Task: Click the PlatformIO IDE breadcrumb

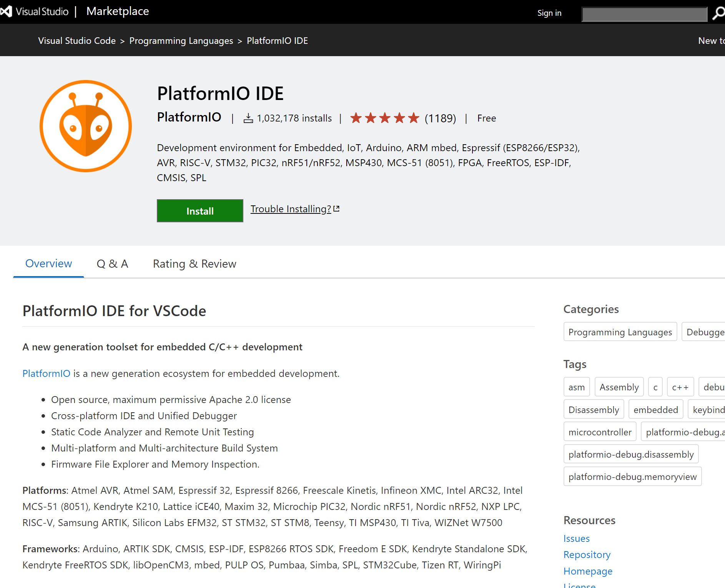Action: point(277,41)
